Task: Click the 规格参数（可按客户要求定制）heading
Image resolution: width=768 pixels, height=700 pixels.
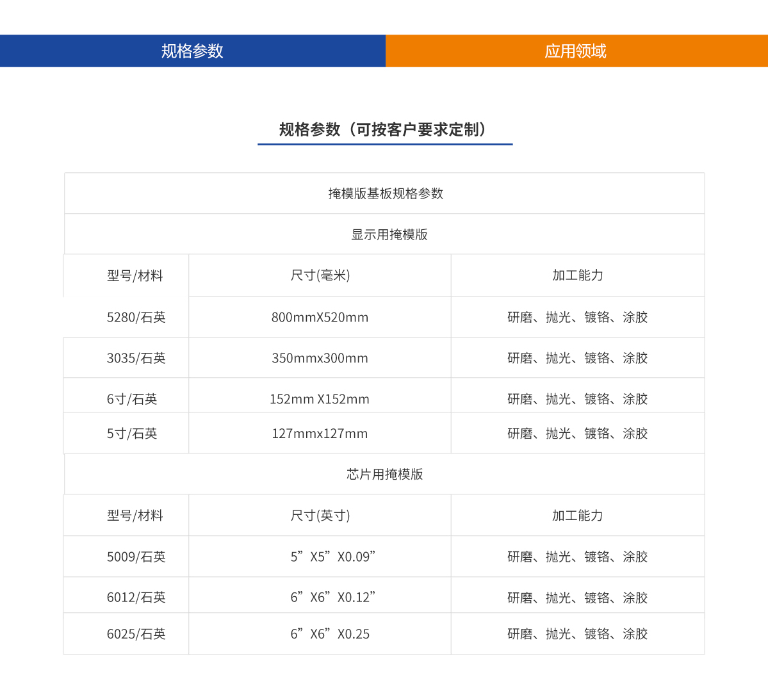Action: pos(384,130)
